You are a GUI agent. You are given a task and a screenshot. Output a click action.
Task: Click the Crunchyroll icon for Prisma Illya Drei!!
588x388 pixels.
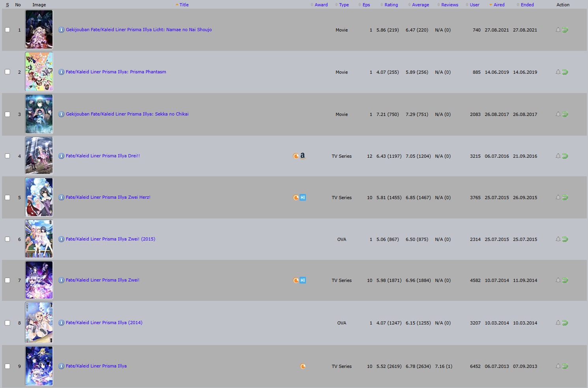pos(296,156)
